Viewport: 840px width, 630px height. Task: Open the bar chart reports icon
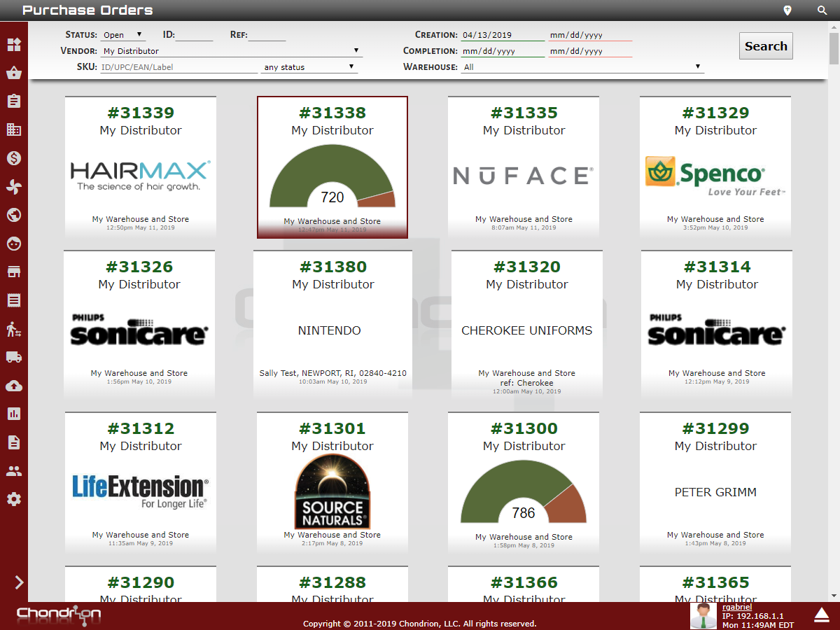(14, 414)
